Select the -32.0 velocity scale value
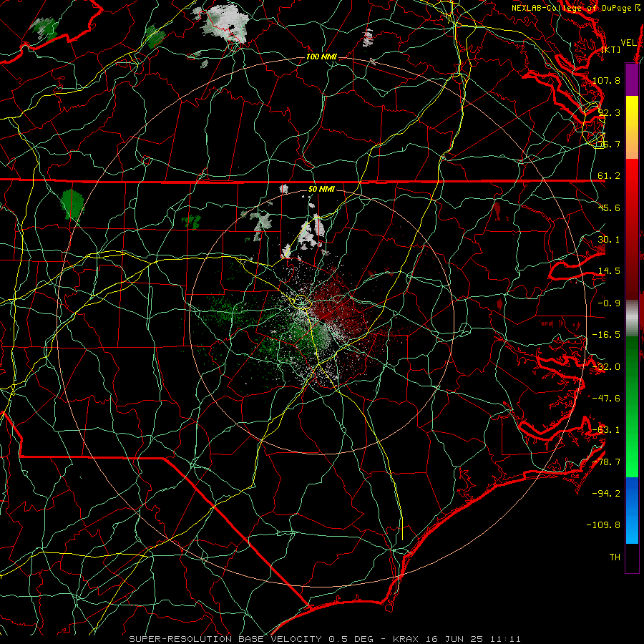This screenshot has width=644, height=644. coord(606,367)
